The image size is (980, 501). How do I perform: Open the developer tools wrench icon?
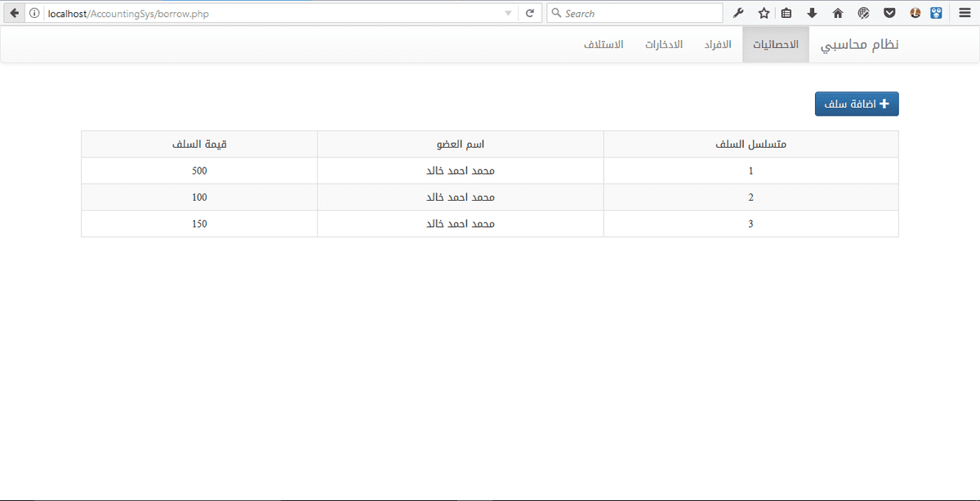tap(739, 13)
